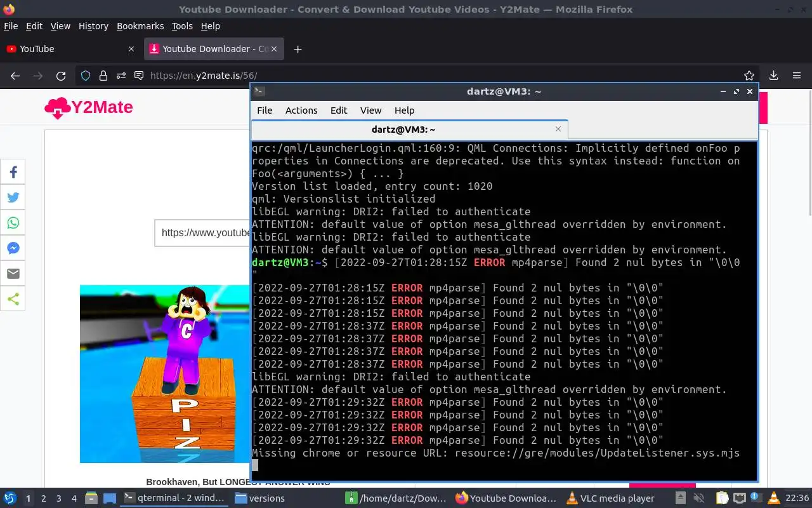Image resolution: width=812 pixels, height=508 pixels.
Task: Click the notification tray icon with the blue badge
Action: click(x=755, y=498)
